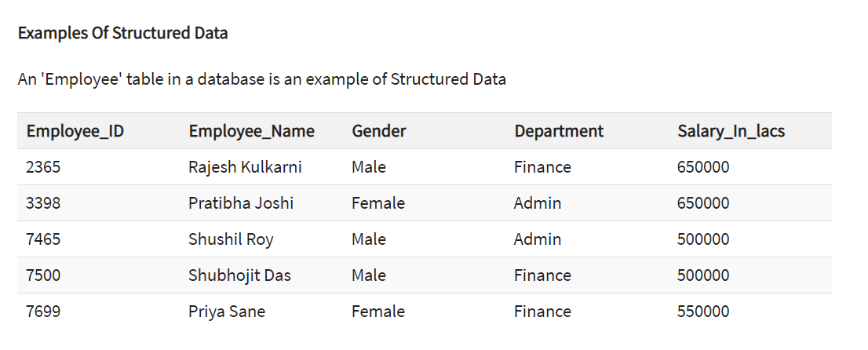Screen dimensions: 868x350
Task: Click Pratibha Joshi's Admin department cell
Action: click(x=538, y=203)
